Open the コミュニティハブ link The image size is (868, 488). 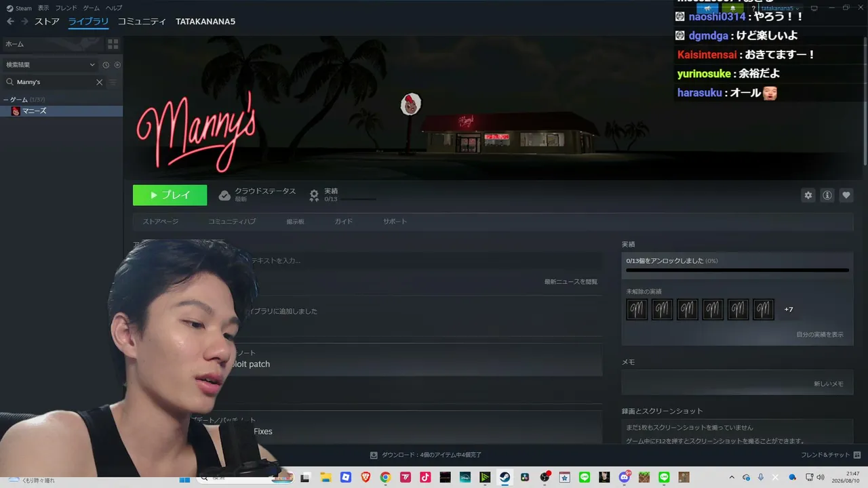pyautogui.click(x=232, y=222)
